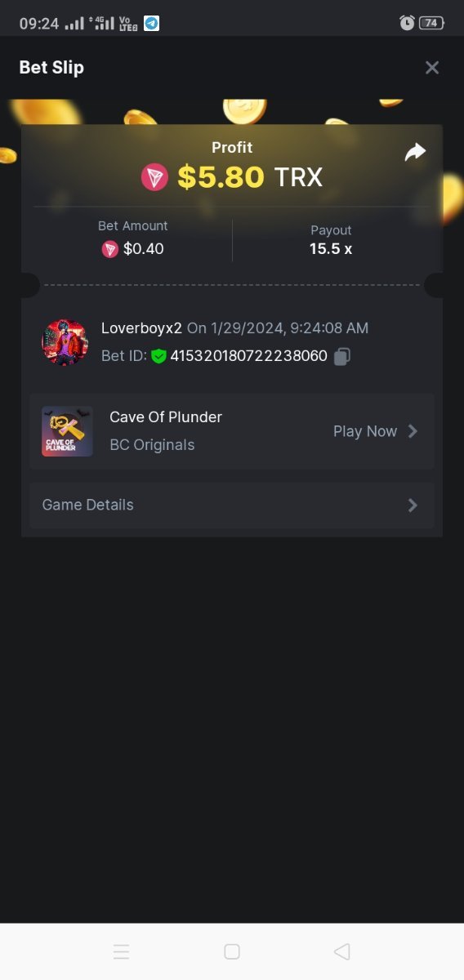464x980 pixels.
Task: Copy the Bet ID using copy icon
Action: point(342,356)
